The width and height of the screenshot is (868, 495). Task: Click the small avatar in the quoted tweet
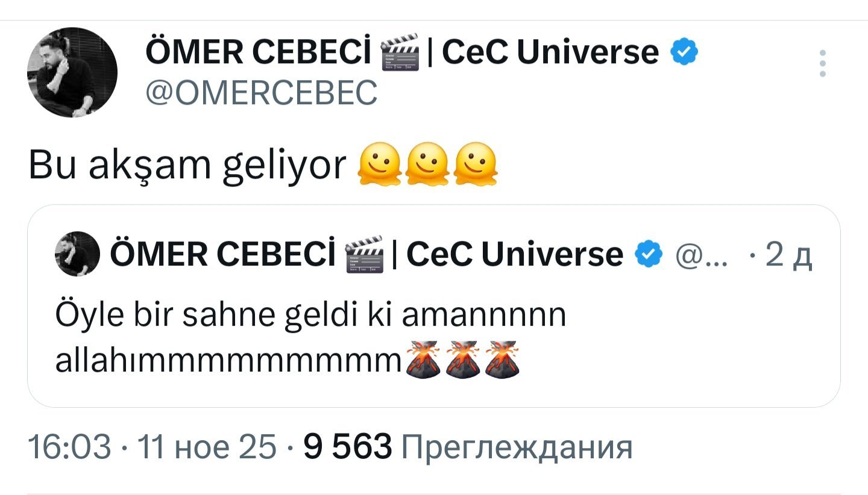click(x=78, y=254)
